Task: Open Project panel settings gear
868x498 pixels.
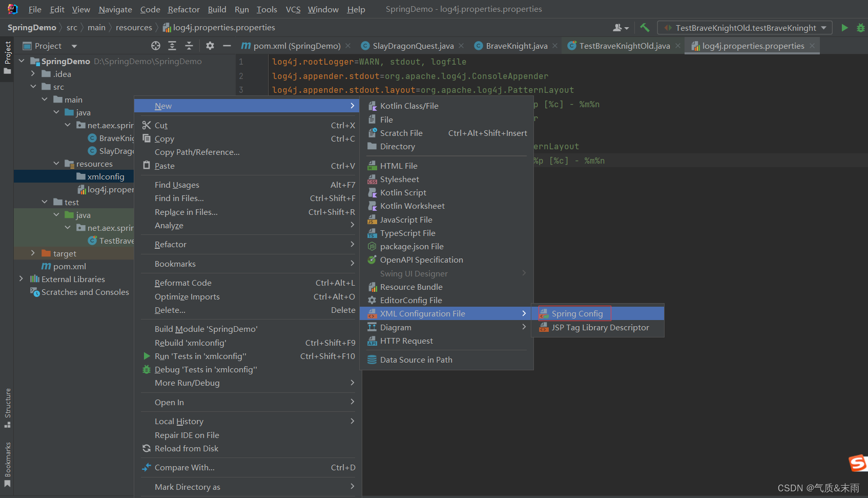Action: tap(210, 46)
